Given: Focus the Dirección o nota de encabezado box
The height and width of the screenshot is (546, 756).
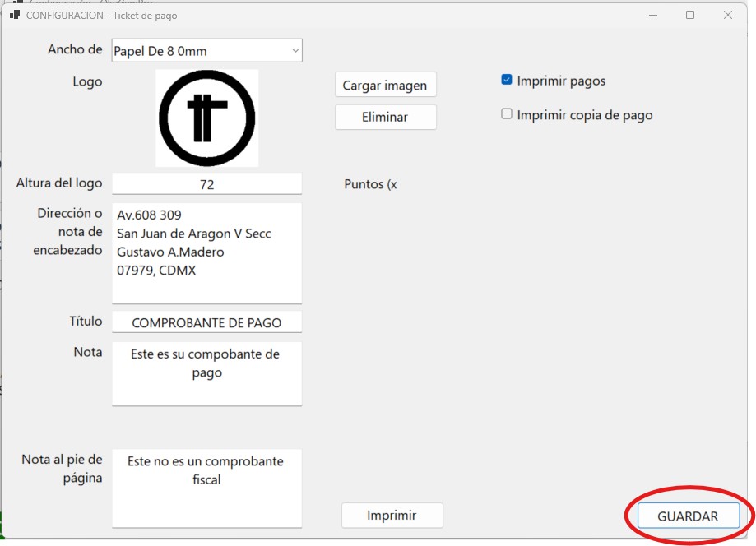Looking at the screenshot, I should click(206, 252).
